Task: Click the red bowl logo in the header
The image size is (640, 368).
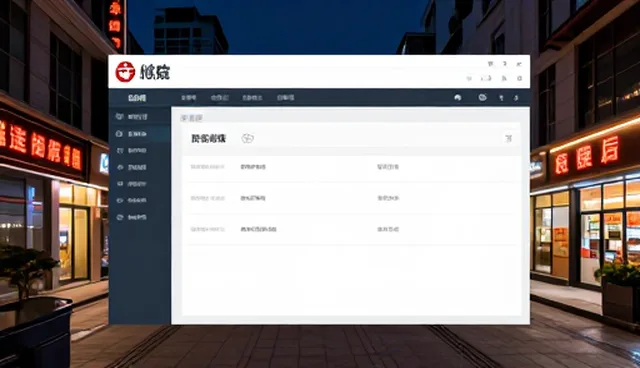Action: tap(125, 72)
